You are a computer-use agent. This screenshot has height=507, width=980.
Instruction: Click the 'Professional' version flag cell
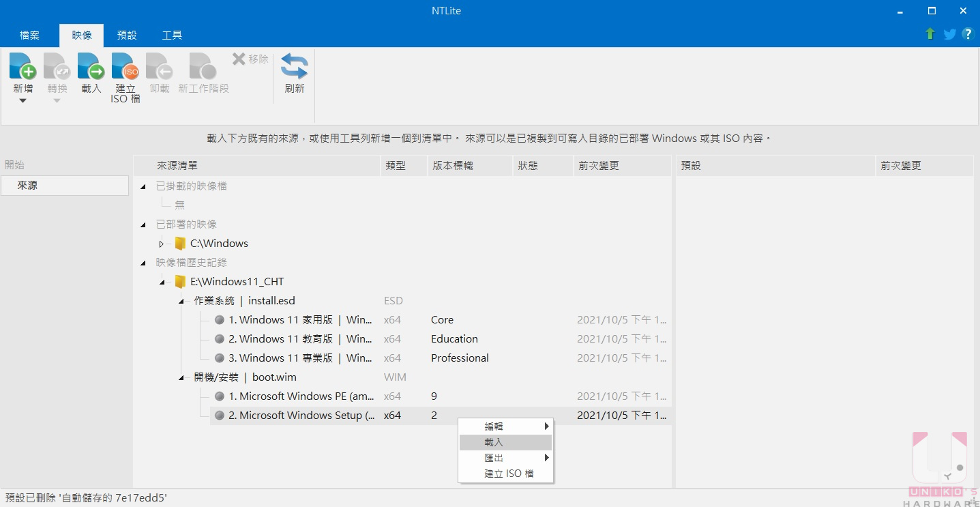[x=460, y=358]
